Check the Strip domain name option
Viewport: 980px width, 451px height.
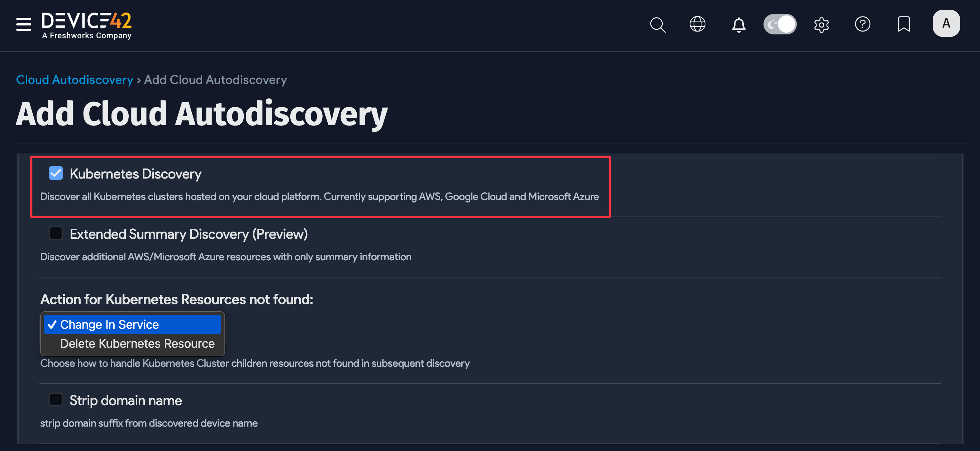pyautogui.click(x=56, y=400)
